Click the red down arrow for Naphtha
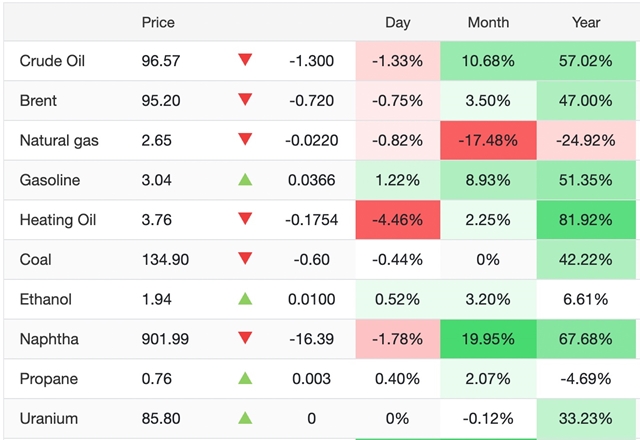The image size is (640, 440). [x=245, y=339]
